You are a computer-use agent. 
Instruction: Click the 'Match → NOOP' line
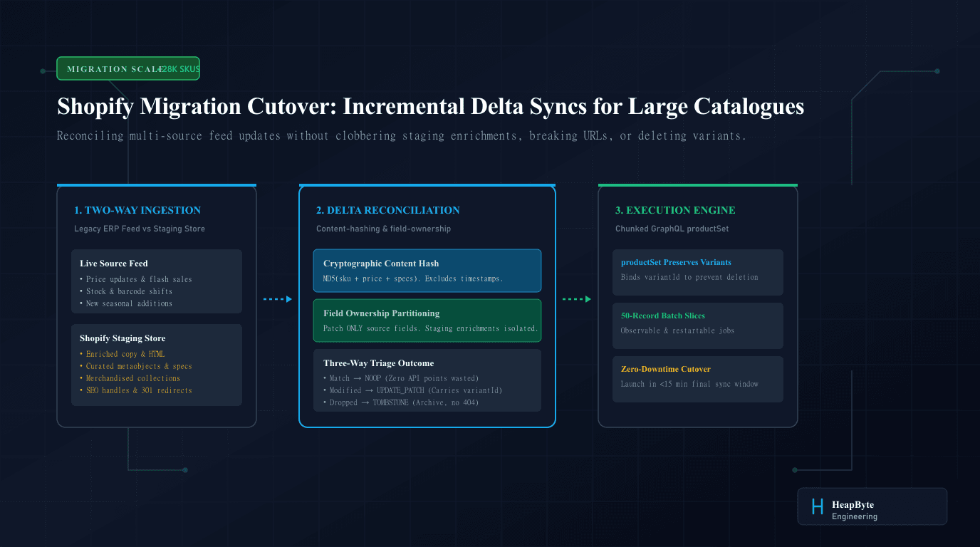pyautogui.click(x=401, y=378)
